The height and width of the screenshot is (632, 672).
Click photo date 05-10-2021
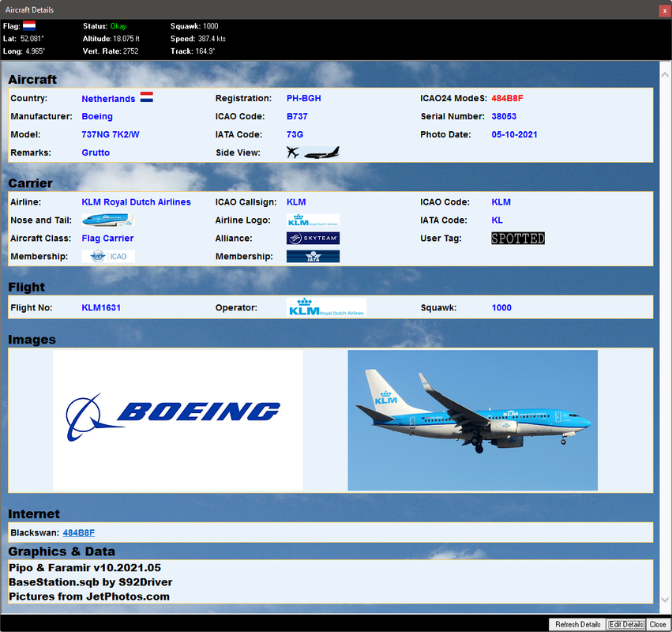click(x=514, y=134)
